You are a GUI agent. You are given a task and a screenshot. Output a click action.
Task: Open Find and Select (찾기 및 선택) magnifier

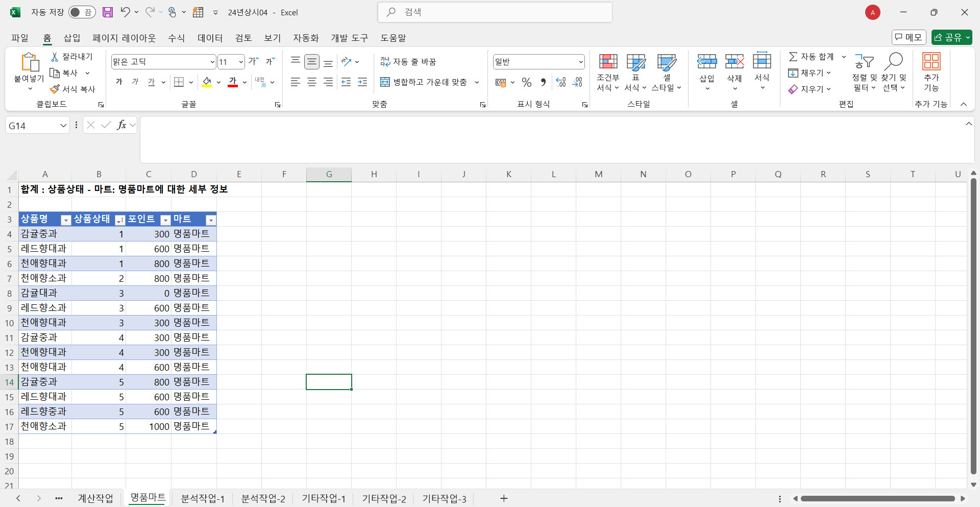(x=894, y=62)
